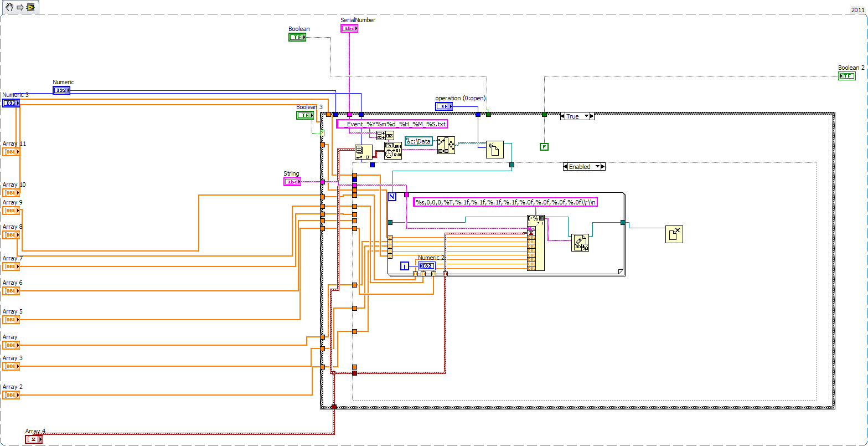The width and height of the screenshot is (868, 446).
Task: Select the Array 5 DBL terminal
Action: pyautogui.click(x=11, y=320)
